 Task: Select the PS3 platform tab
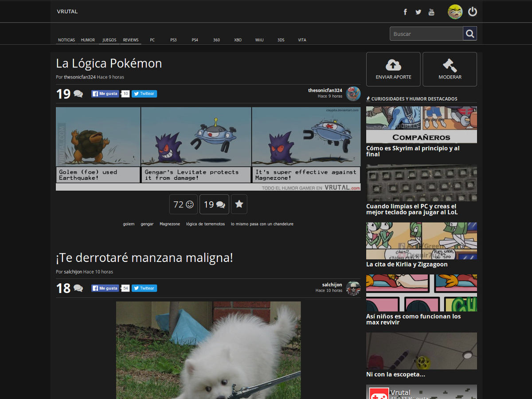[x=173, y=40]
